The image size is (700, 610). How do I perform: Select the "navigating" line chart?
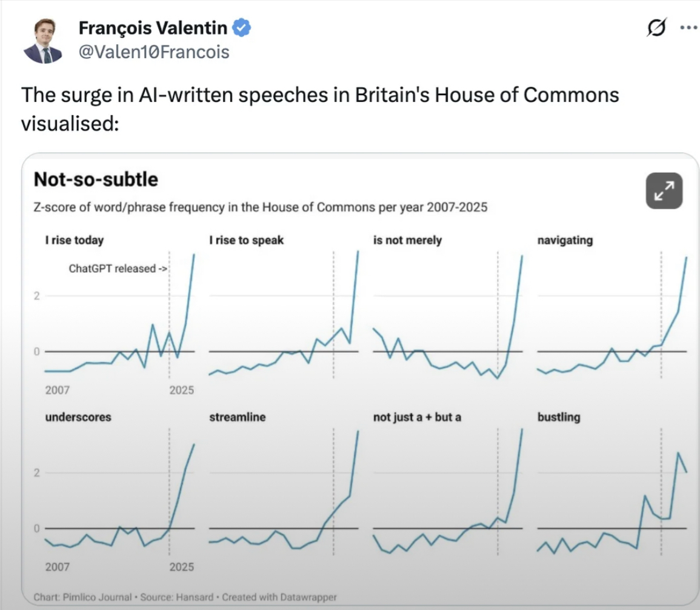click(612, 315)
